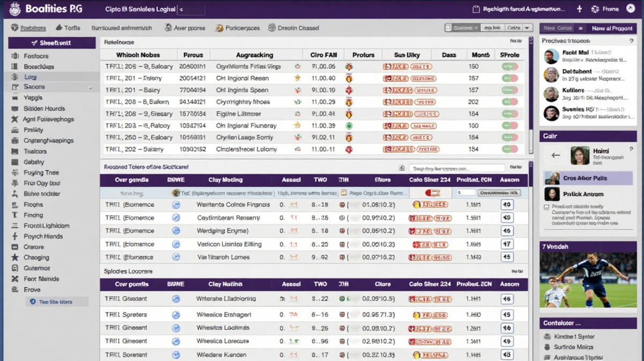
Task: Open the Sisemet dropdown in the toolbar
Action: coord(462,28)
